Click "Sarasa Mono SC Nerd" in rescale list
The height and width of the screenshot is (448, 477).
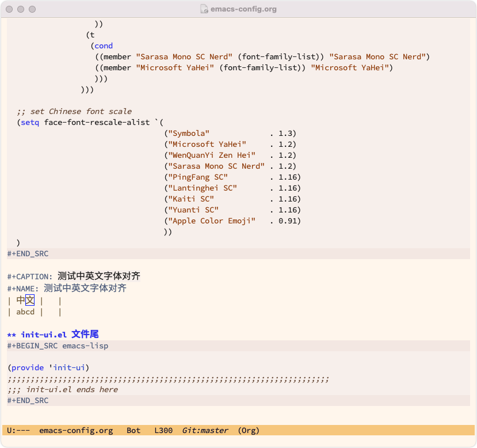tap(216, 166)
